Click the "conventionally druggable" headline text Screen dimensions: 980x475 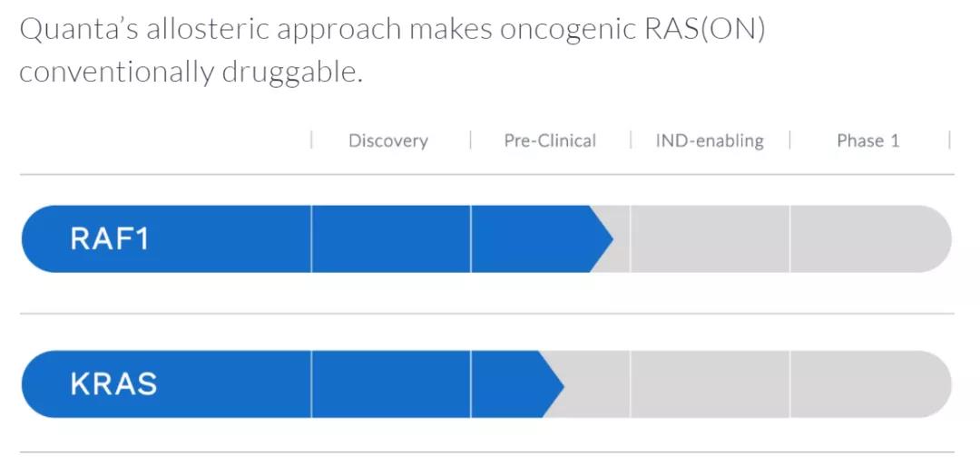(x=191, y=72)
